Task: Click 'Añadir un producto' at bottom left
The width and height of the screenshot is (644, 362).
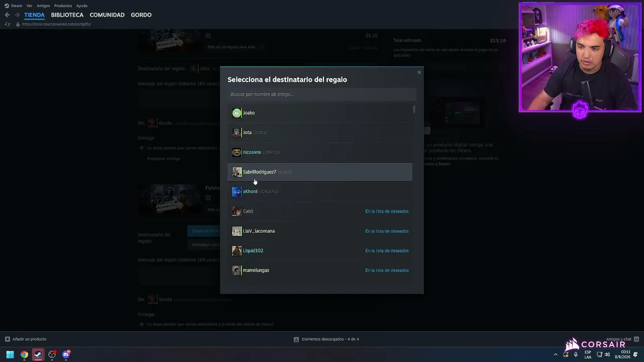Action: pos(26,339)
